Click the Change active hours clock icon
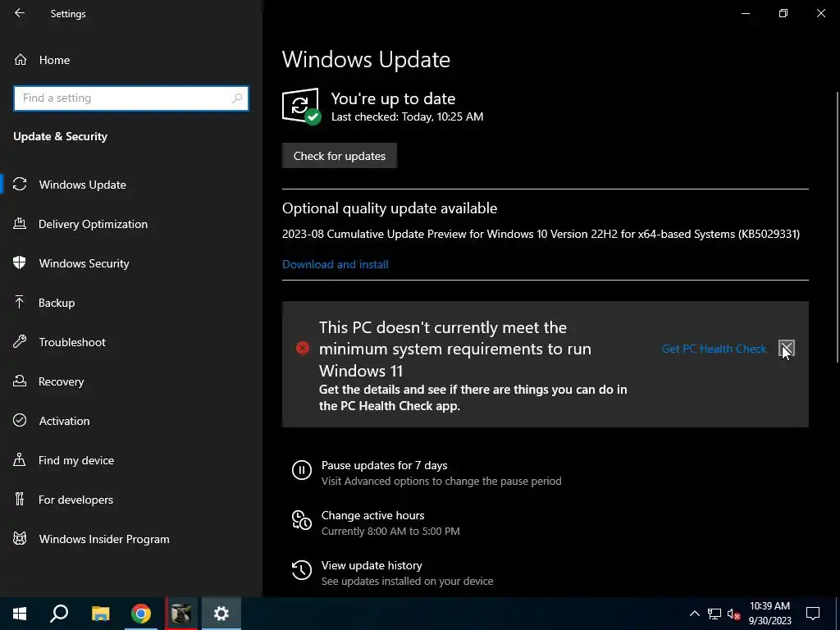840x630 pixels. (x=302, y=520)
